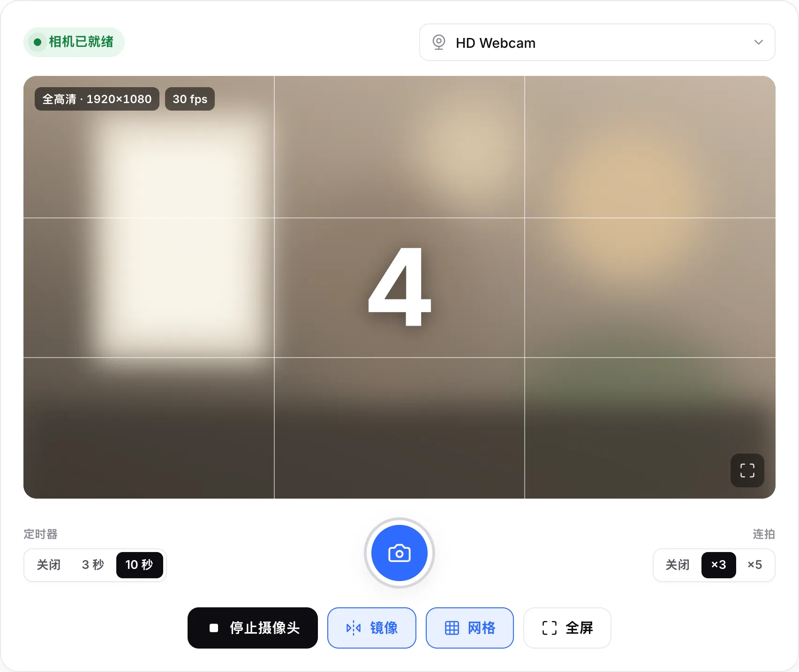This screenshot has height=672, width=799.
Task: Select the ×5 burst option
Action: [x=755, y=565]
